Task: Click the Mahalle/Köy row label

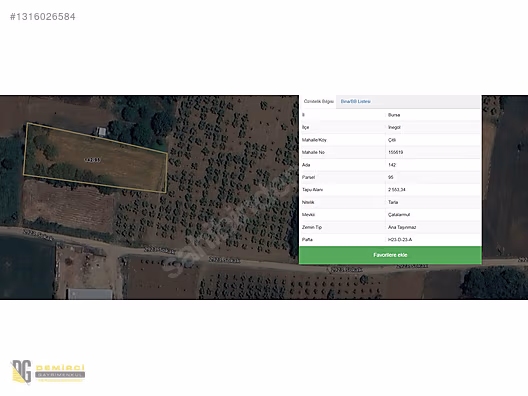Action: click(314, 140)
